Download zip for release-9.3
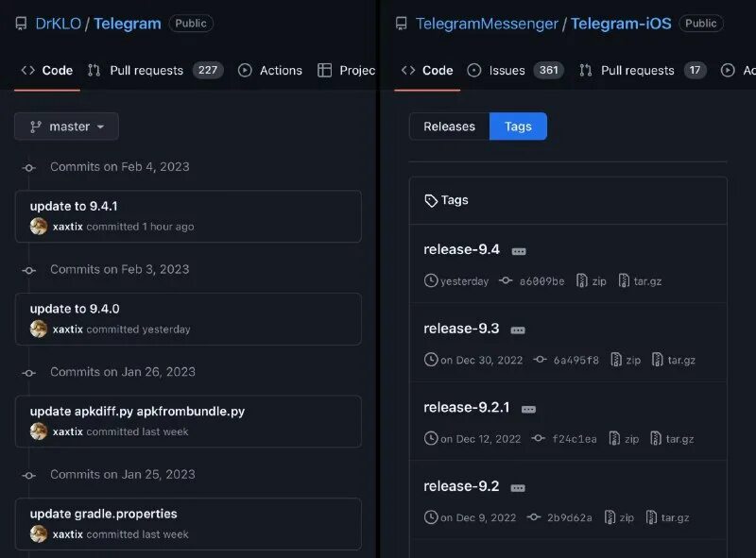This screenshot has width=756, height=558. pos(626,360)
